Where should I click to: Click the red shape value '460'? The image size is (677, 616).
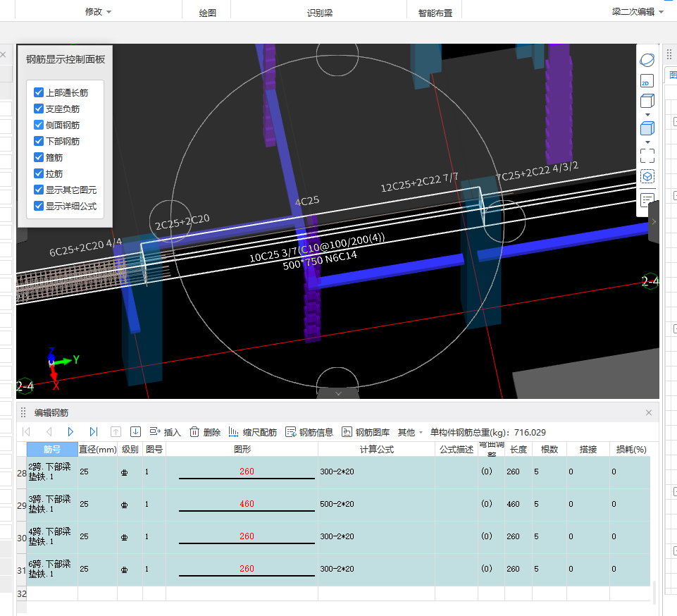point(247,504)
